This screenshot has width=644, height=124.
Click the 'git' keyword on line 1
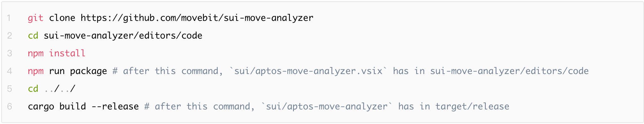click(36, 18)
